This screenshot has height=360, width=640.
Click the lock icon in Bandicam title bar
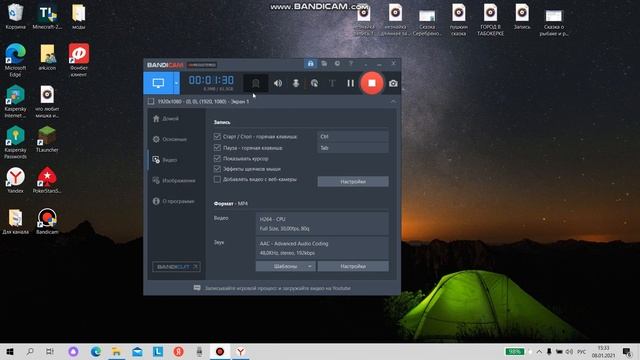click(x=311, y=64)
